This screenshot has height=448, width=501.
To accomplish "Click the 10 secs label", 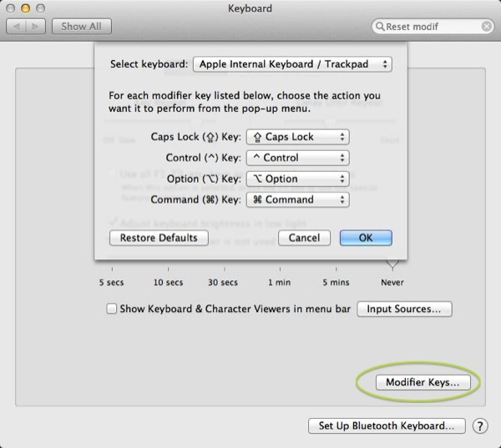I will pos(168,282).
